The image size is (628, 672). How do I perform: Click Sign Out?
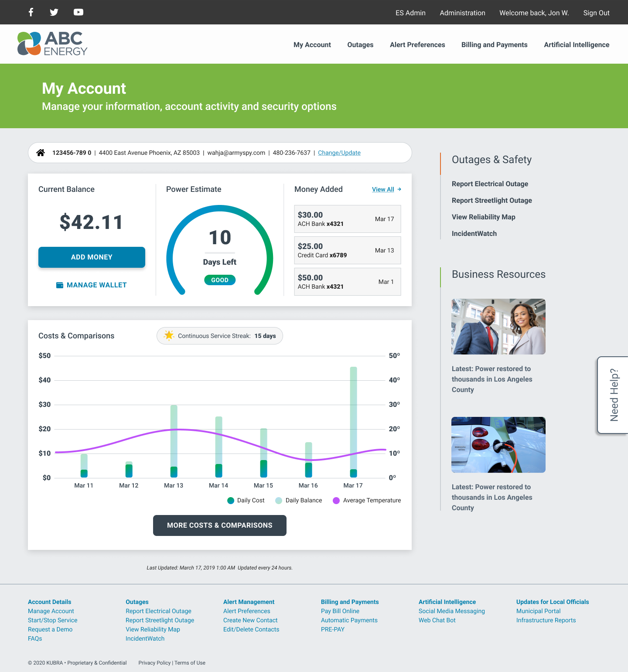tap(596, 13)
